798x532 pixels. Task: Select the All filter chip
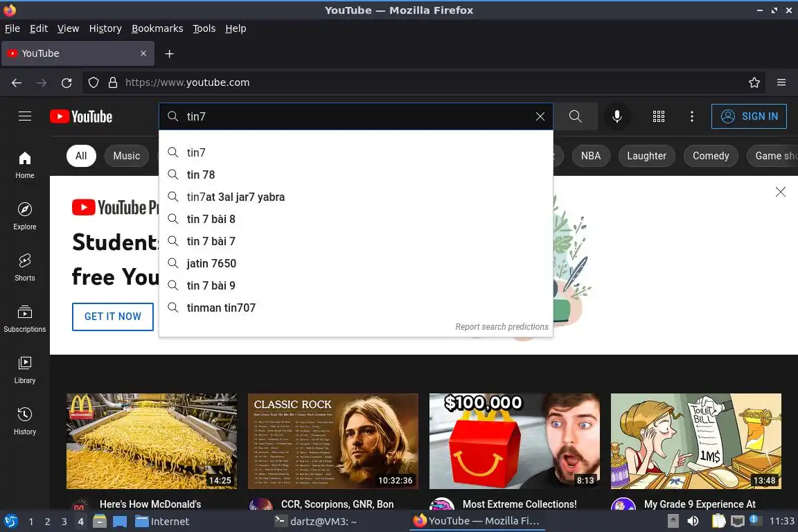81,156
